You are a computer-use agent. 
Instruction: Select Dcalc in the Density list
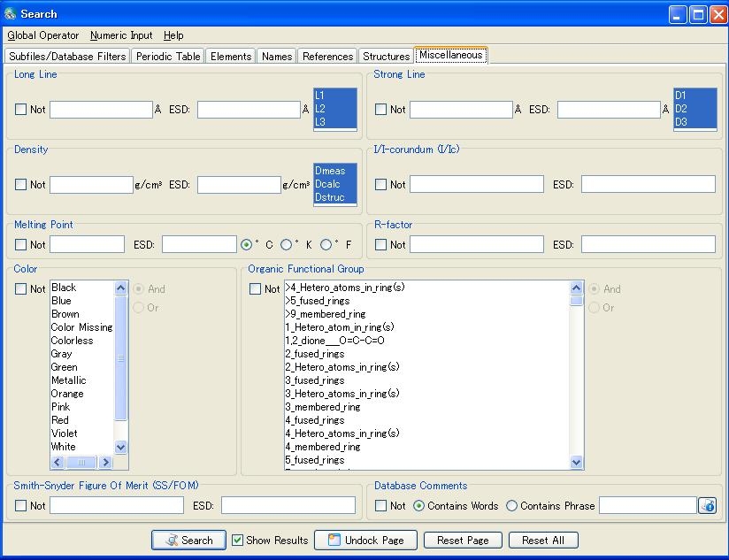click(334, 184)
